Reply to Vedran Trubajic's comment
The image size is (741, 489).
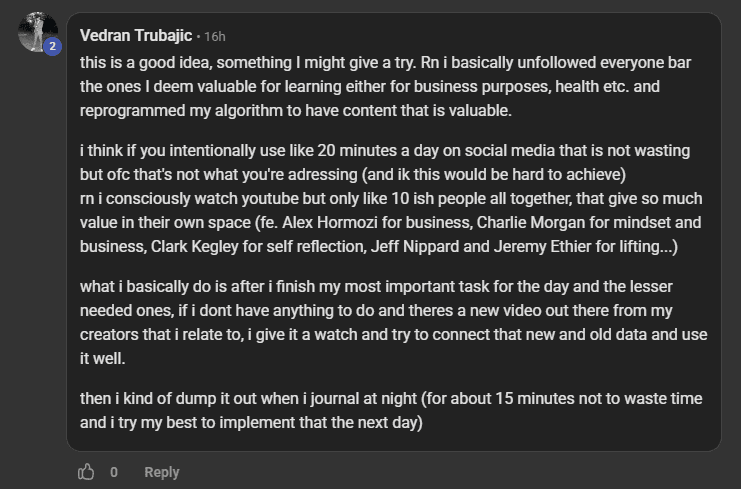tap(161, 472)
